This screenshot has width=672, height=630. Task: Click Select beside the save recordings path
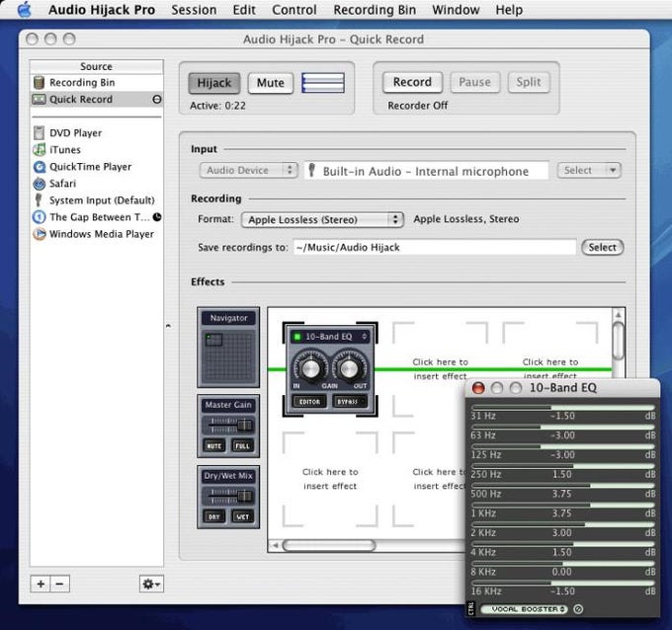(602, 247)
